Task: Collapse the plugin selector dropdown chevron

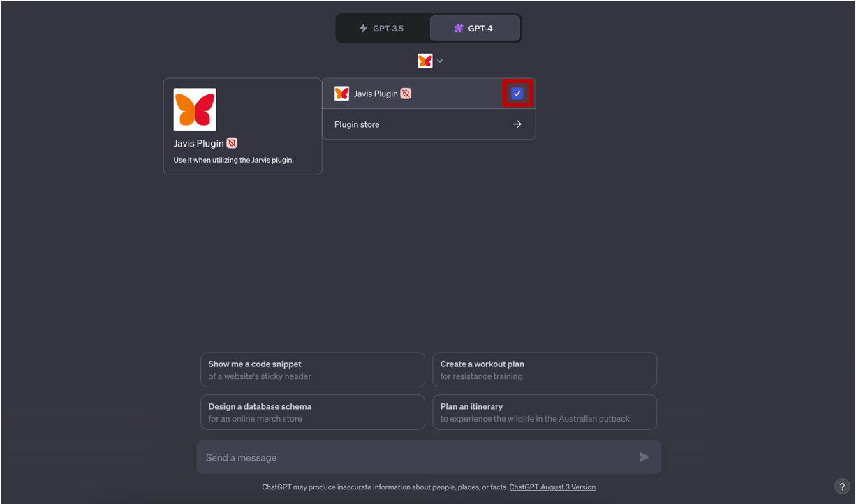Action: click(440, 61)
